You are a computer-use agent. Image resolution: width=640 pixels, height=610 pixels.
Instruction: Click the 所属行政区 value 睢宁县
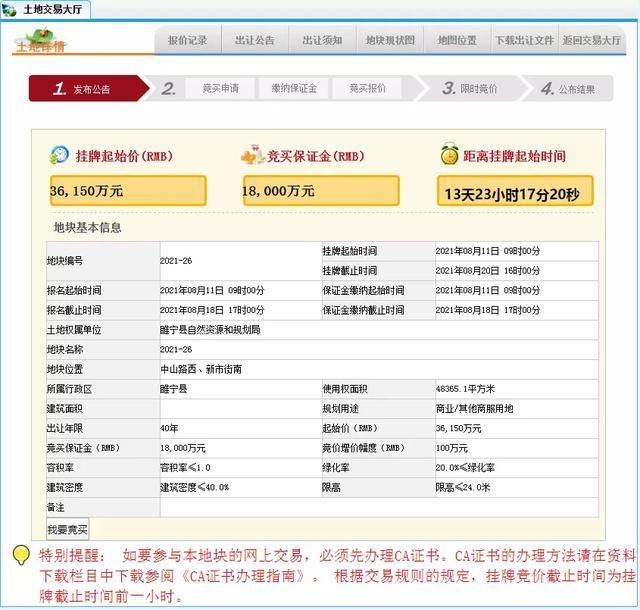tap(174, 389)
